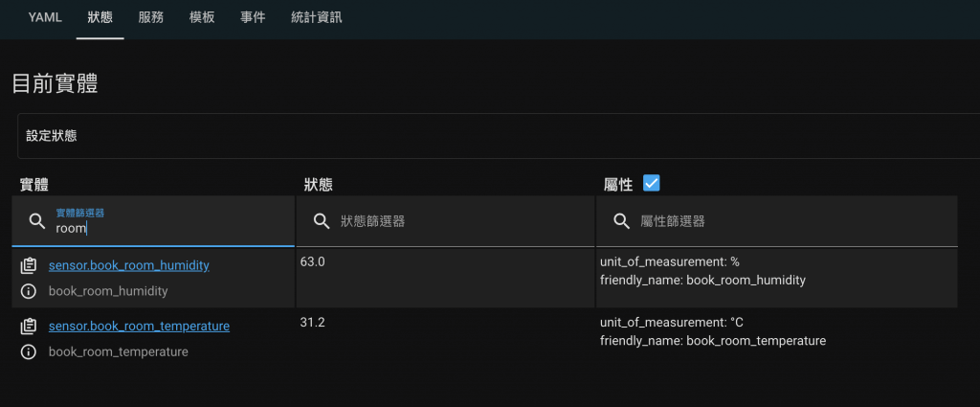
Task: Open the 服務 tab
Action: [150, 17]
